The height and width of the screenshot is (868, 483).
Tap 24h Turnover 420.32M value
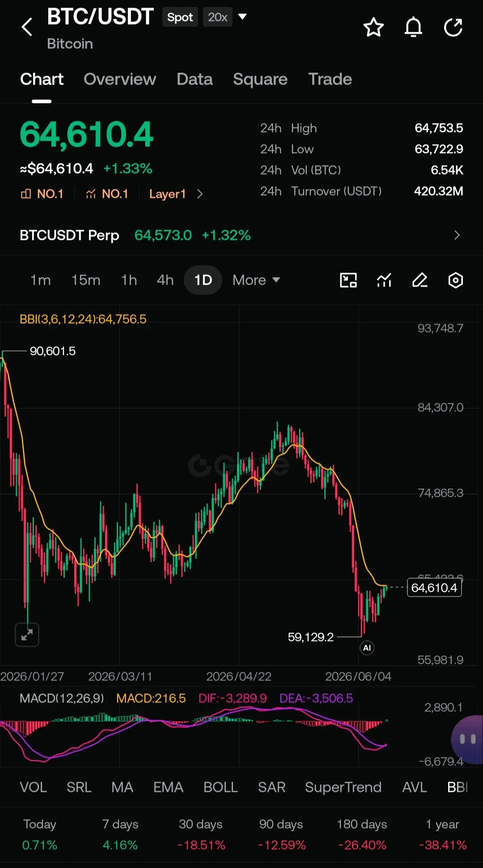(438, 191)
